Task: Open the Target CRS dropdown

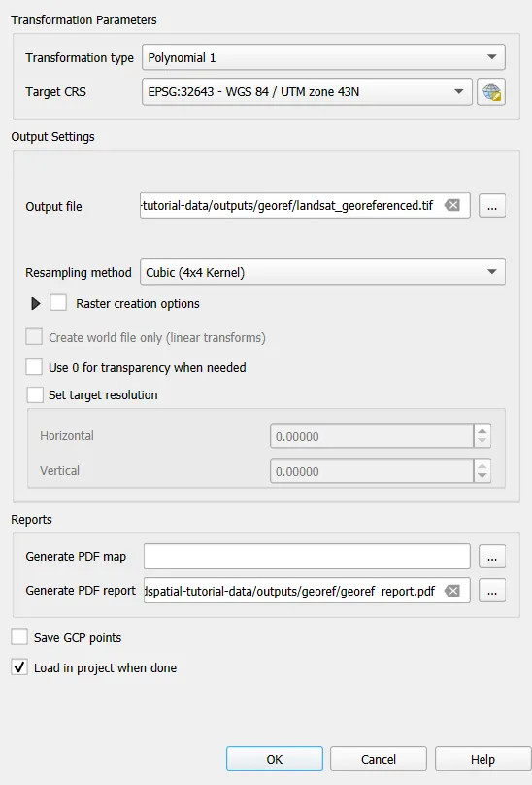Action: tap(307, 92)
